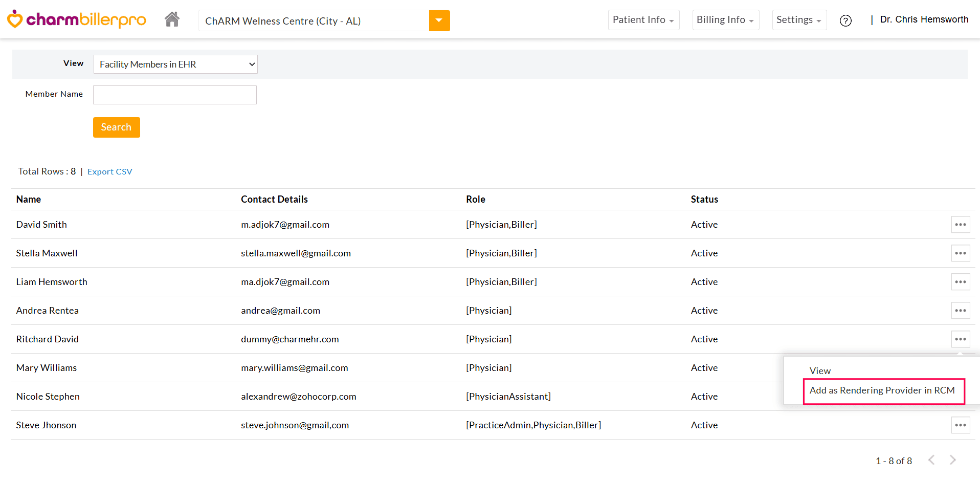
Task: Expand the Patient Info menu
Action: 643,20
